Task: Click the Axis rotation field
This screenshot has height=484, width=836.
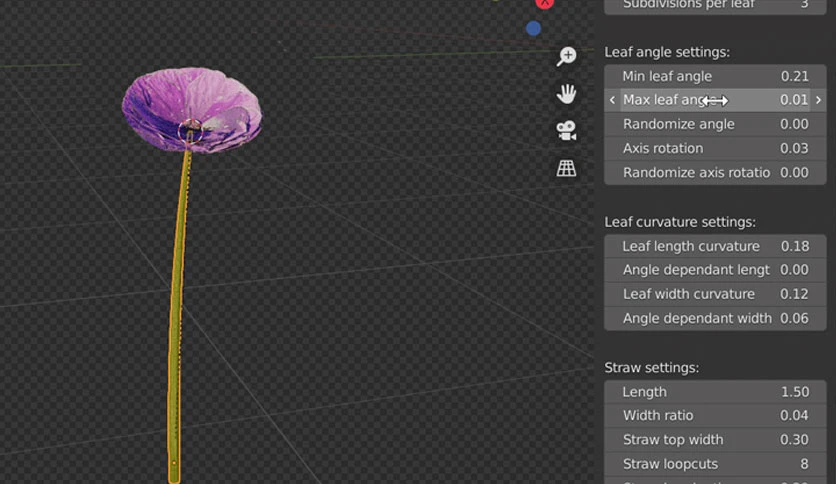Action: (x=715, y=148)
